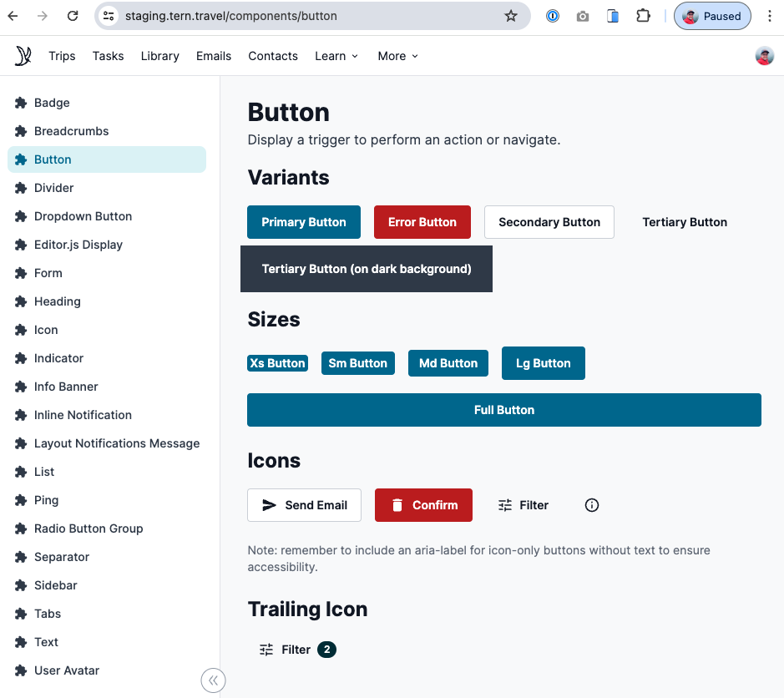Open user avatar in top navigation
The height and width of the screenshot is (698, 784).
pos(764,56)
